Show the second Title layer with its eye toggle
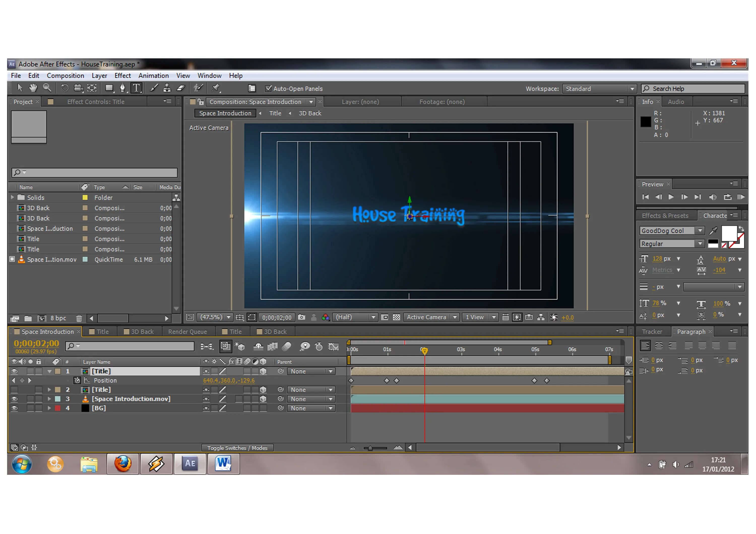Viewport: 756px width, 534px height. tap(14, 389)
